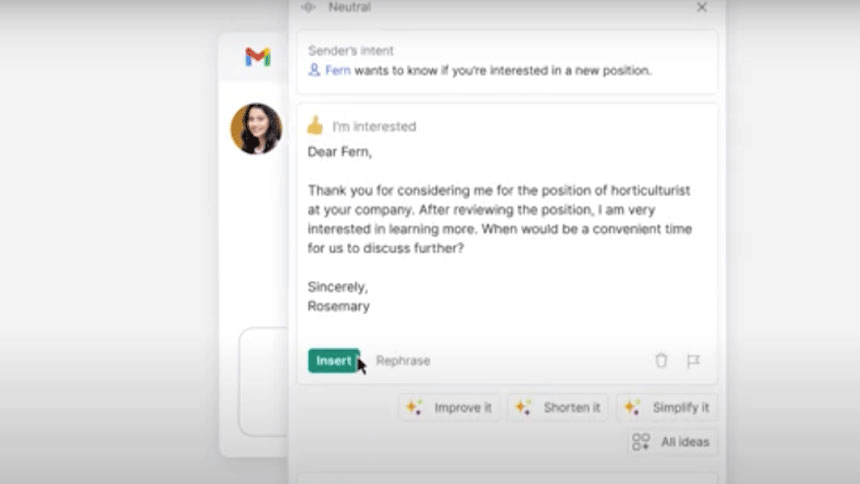Delete the suggested reply with trash icon
The image size is (860, 484).
(x=661, y=361)
